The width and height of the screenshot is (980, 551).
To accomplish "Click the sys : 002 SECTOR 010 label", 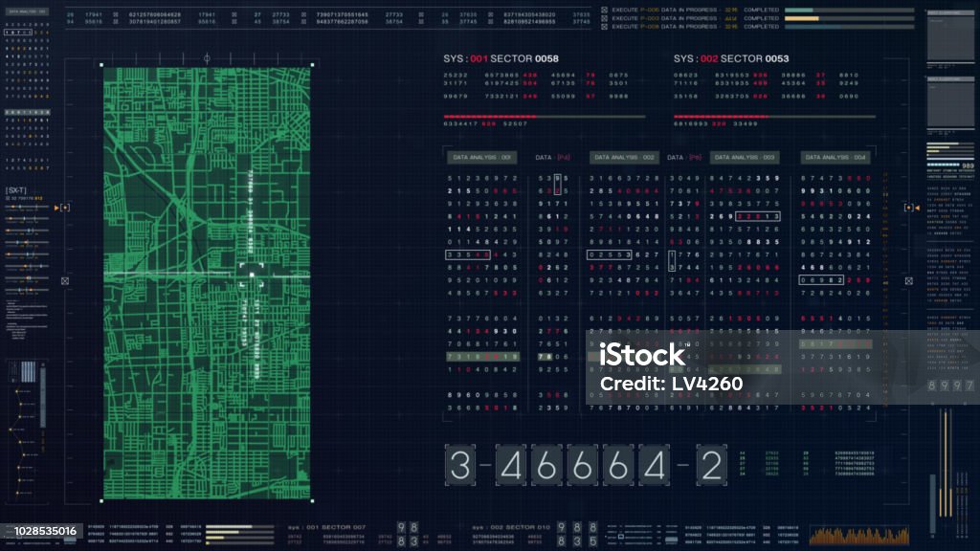I will (x=511, y=527).
